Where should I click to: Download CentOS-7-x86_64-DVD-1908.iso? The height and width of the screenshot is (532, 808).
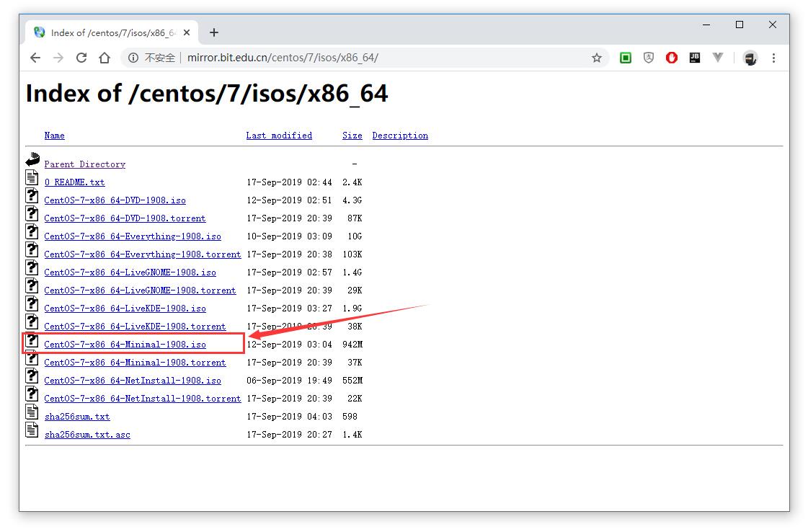tap(115, 200)
